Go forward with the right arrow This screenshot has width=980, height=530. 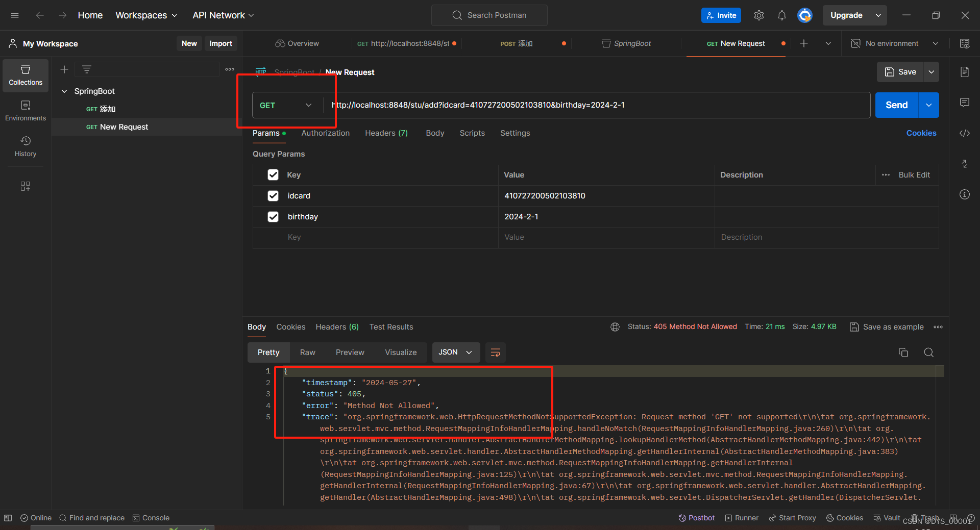(62, 15)
